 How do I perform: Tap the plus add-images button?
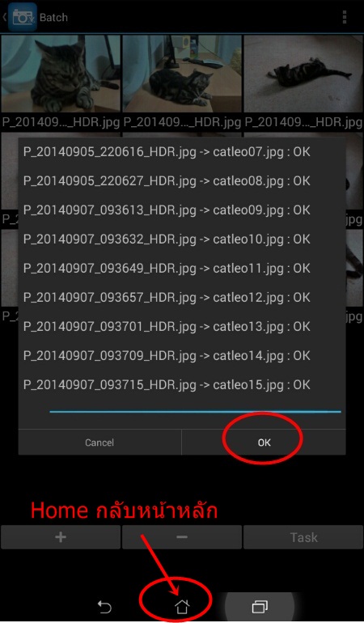[x=61, y=537]
